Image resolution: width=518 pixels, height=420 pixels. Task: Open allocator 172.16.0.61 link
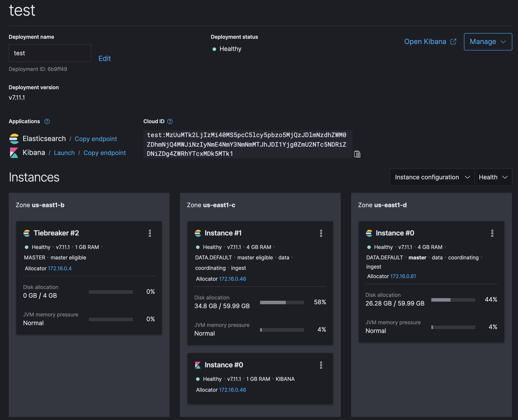[403, 276]
